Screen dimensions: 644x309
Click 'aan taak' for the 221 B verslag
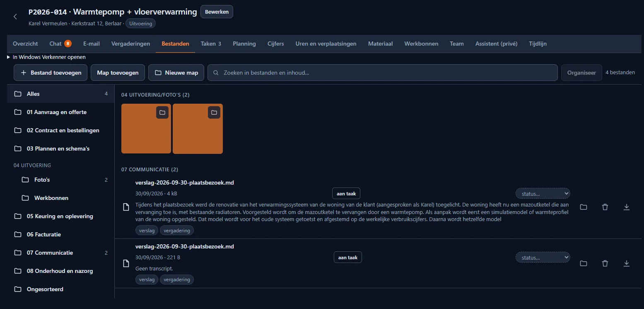348,258
